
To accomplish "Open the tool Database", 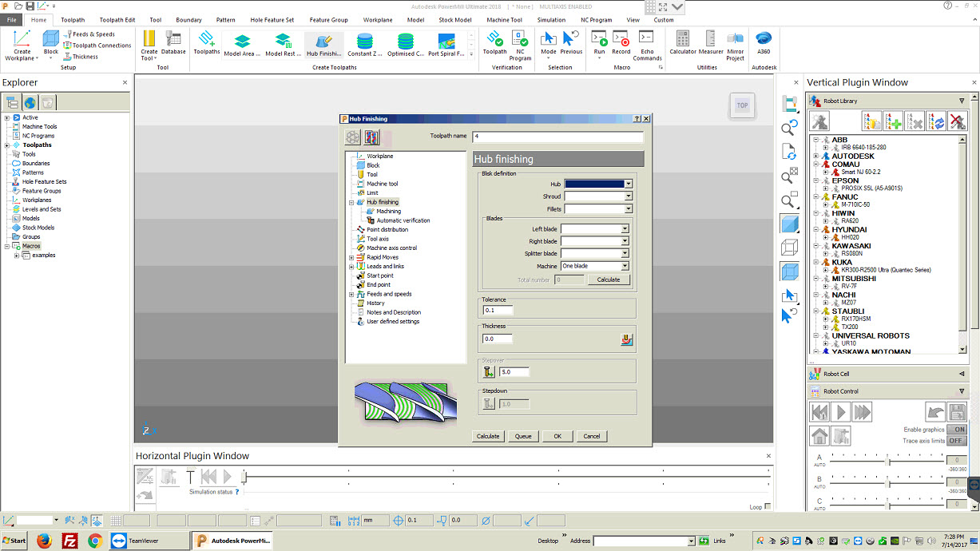I will 173,43.
